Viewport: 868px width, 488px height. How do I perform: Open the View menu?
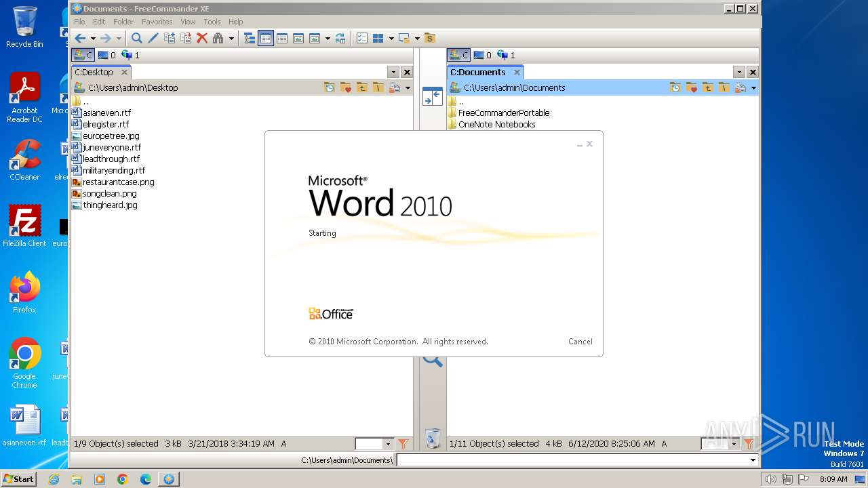tap(188, 22)
